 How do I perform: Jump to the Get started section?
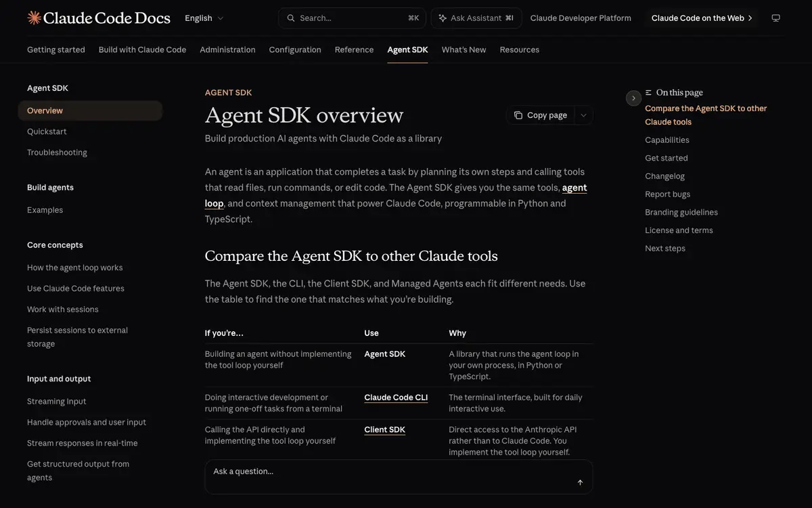(667, 158)
